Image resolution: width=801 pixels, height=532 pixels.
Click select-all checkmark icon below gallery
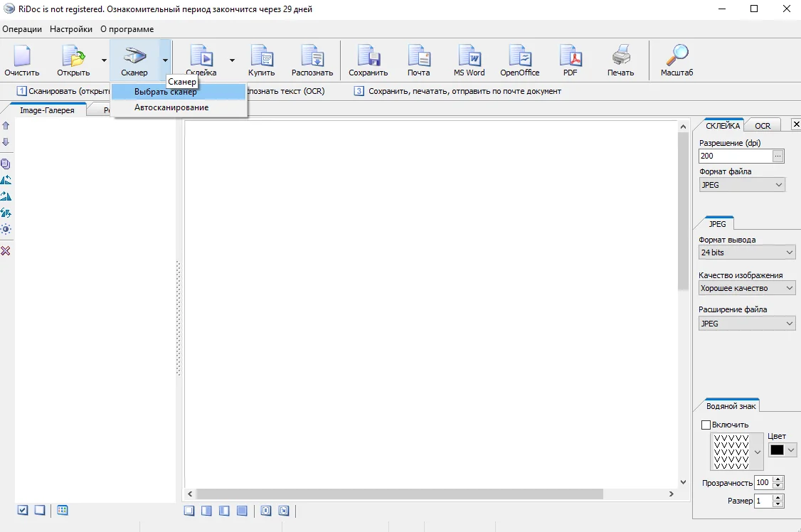pyautogui.click(x=23, y=510)
